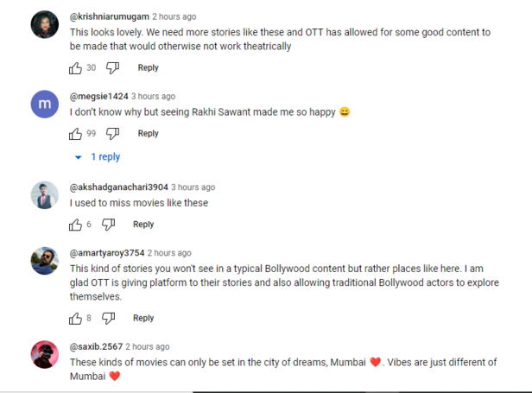Viewport: 532px width, 393px height.
Task: Reply to @krishniarumugam's comment
Action: (148, 67)
